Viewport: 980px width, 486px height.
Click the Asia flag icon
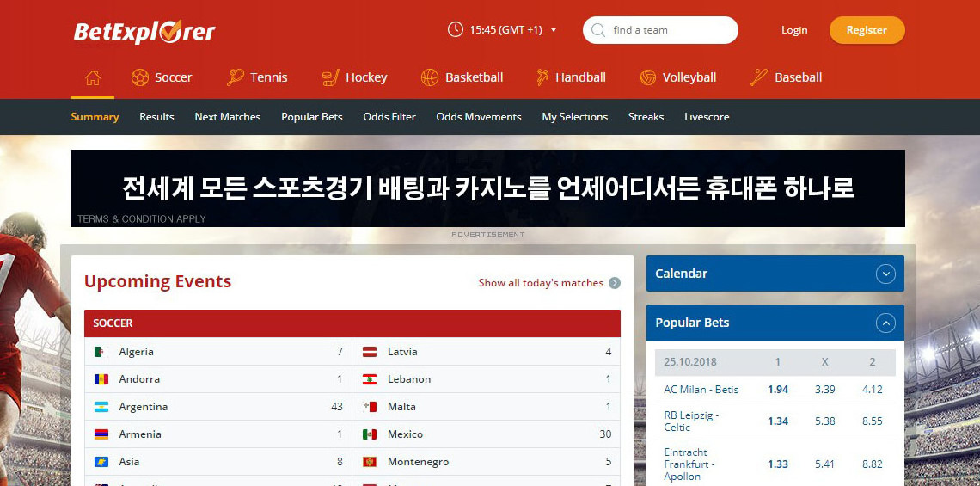coord(101,462)
